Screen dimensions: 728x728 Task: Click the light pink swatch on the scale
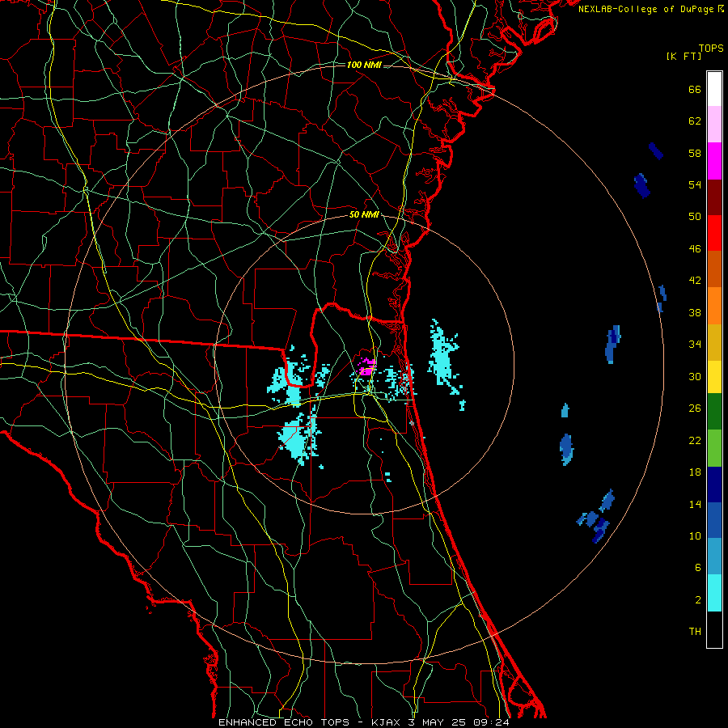tap(714, 124)
